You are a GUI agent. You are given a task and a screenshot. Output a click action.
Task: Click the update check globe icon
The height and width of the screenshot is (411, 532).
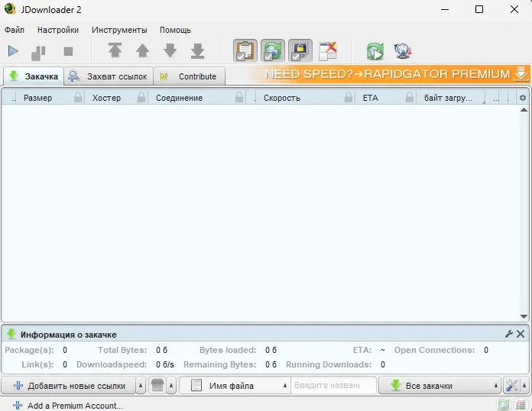[402, 51]
